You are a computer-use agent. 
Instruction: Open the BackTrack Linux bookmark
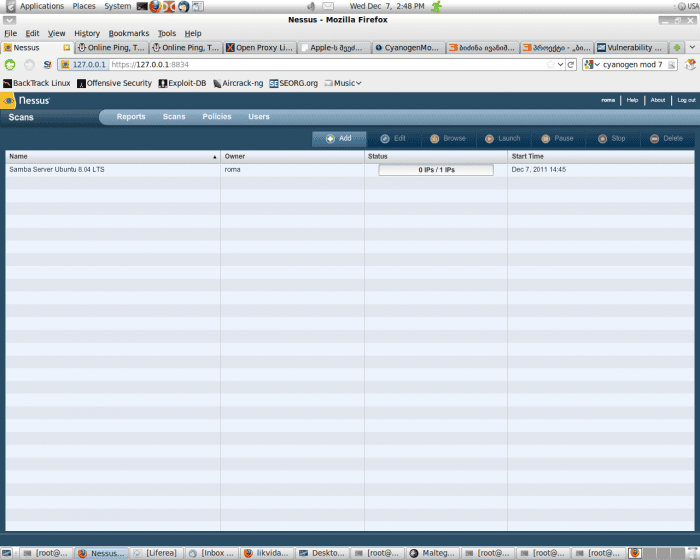coord(37,84)
